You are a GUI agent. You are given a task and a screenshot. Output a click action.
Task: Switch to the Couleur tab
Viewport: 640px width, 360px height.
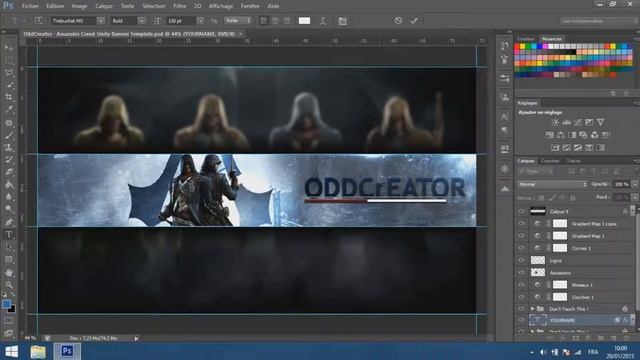526,39
